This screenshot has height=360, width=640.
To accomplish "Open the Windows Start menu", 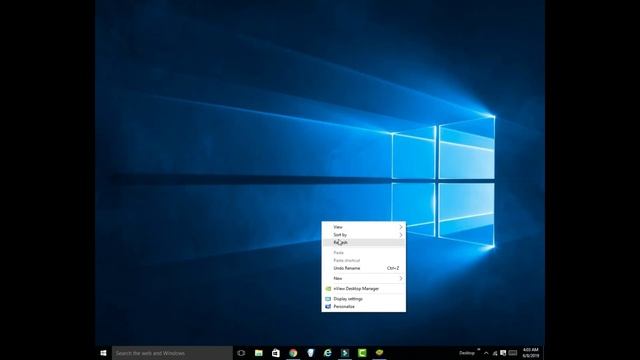I will pos(103,353).
